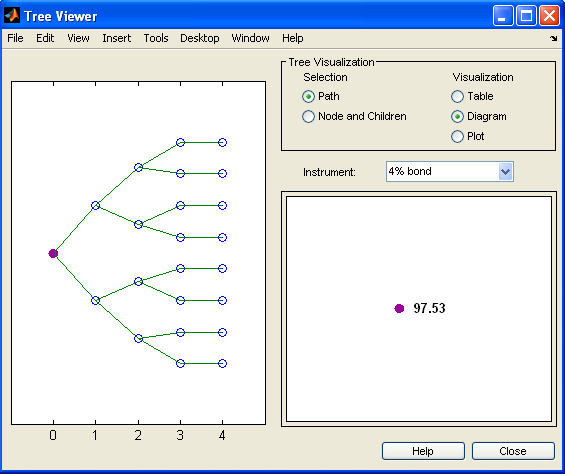Choose the Path selection option
The width and height of the screenshot is (565, 474).
point(321,97)
